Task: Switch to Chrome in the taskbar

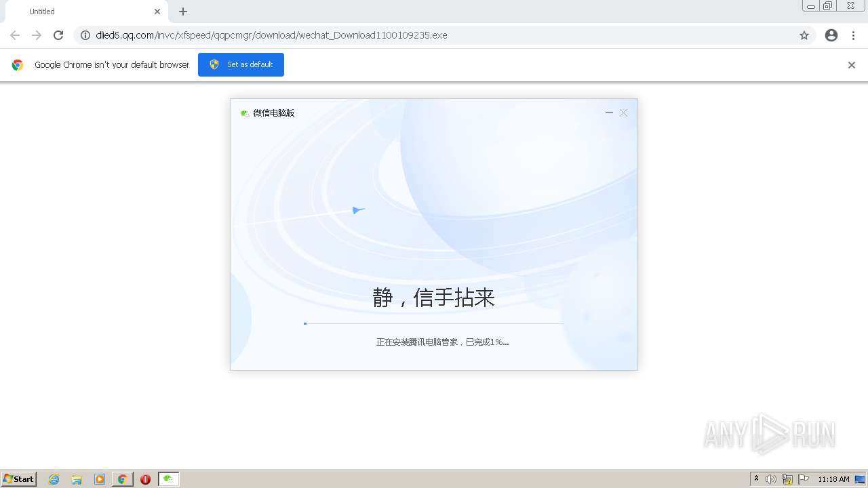Action: click(123, 479)
